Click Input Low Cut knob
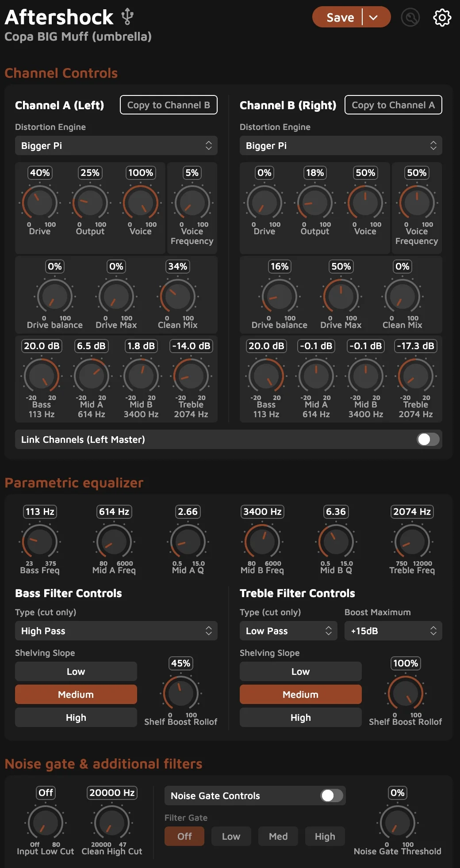This screenshot has width=460, height=868. 46,822
